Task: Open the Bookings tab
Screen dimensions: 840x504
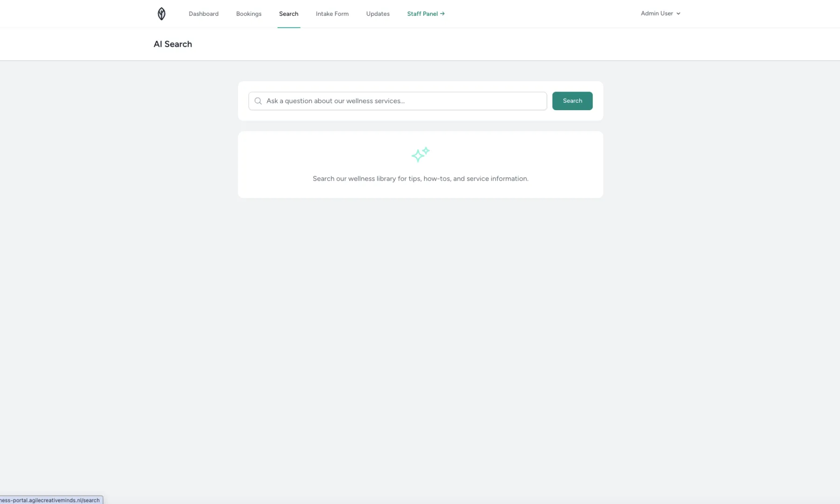Action: pos(249,14)
